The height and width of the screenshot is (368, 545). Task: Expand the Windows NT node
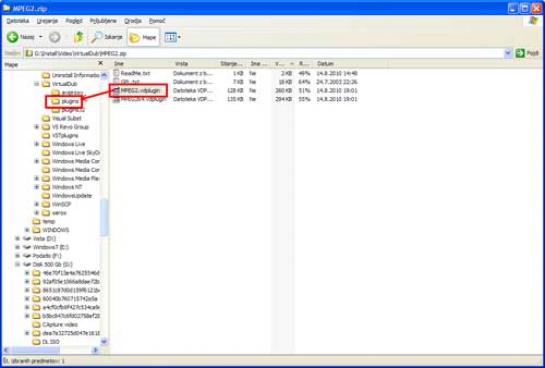pyautogui.click(x=36, y=187)
